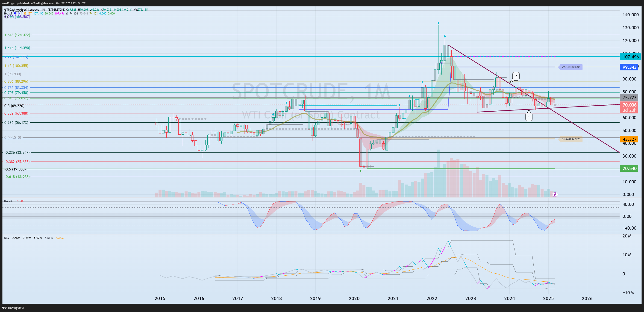Click 130.000 on the price axis

pyautogui.click(x=630, y=28)
